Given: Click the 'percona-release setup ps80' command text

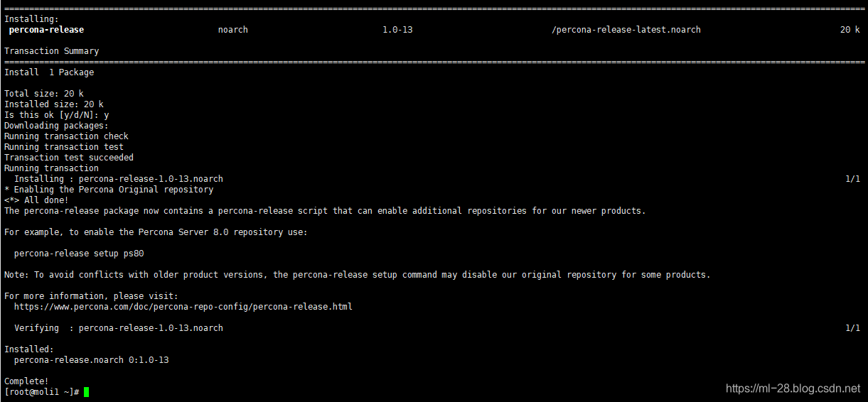Looking at the screenshot, I should pos(79,254).
